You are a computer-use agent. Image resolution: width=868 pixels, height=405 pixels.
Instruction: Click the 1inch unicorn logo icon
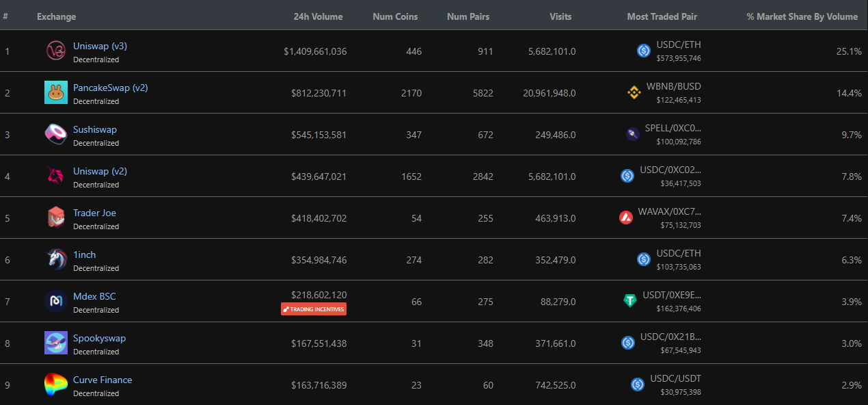pos(56,259)
